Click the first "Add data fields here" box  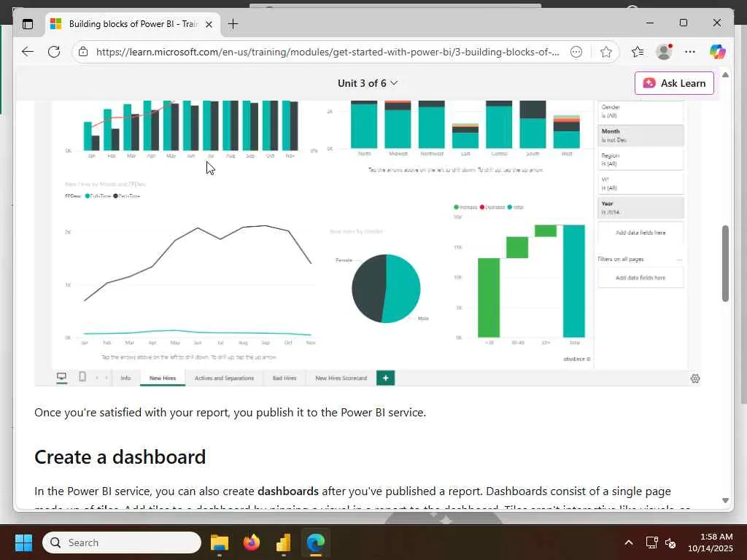tap(640, 233)
